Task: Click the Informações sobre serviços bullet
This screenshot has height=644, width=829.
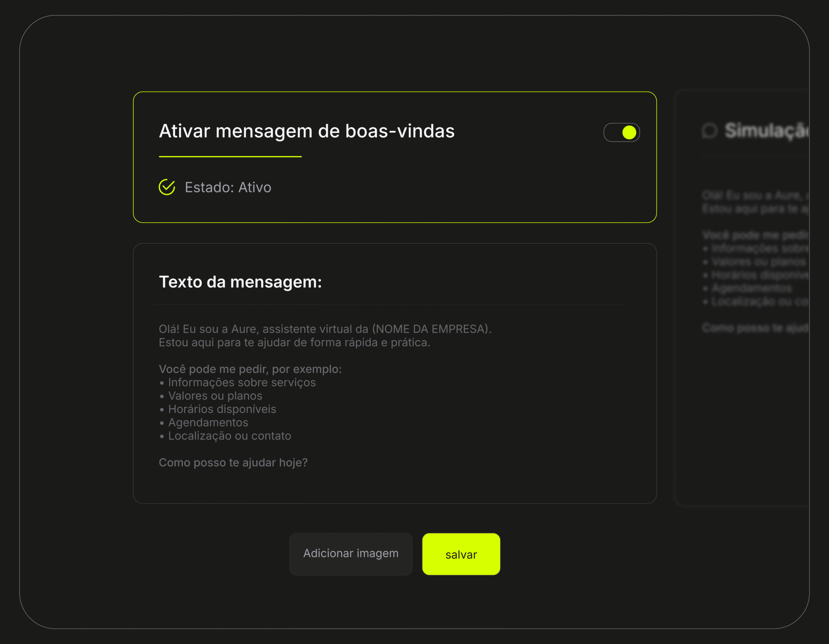Action: (241, 382)
